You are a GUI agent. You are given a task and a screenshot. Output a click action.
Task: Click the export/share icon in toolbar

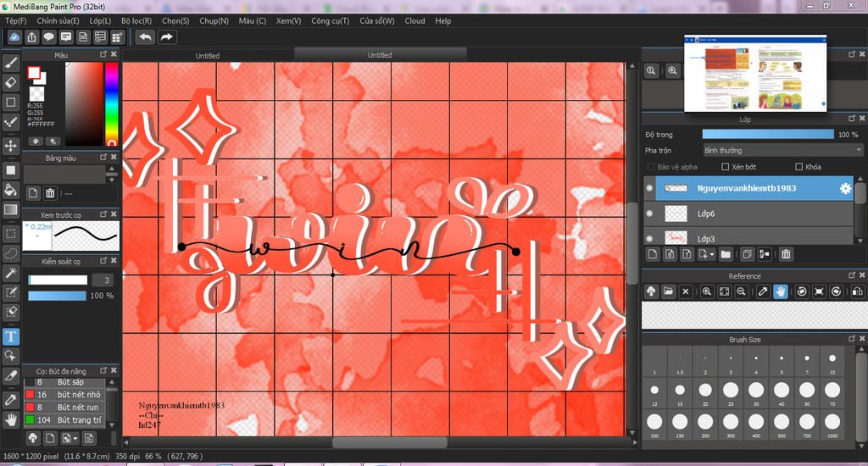[31, 37]
